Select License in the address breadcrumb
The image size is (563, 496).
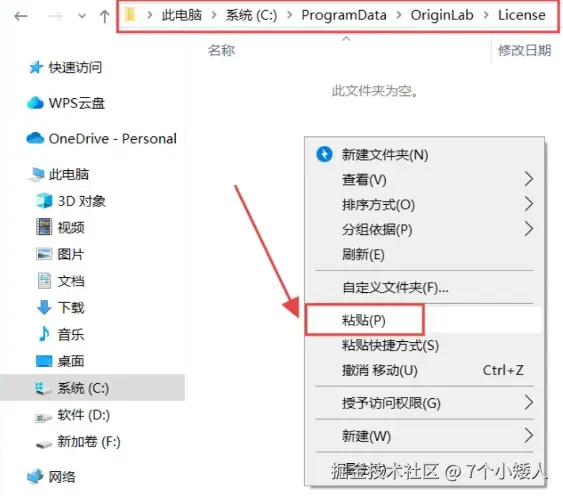(x=522, y=15)
